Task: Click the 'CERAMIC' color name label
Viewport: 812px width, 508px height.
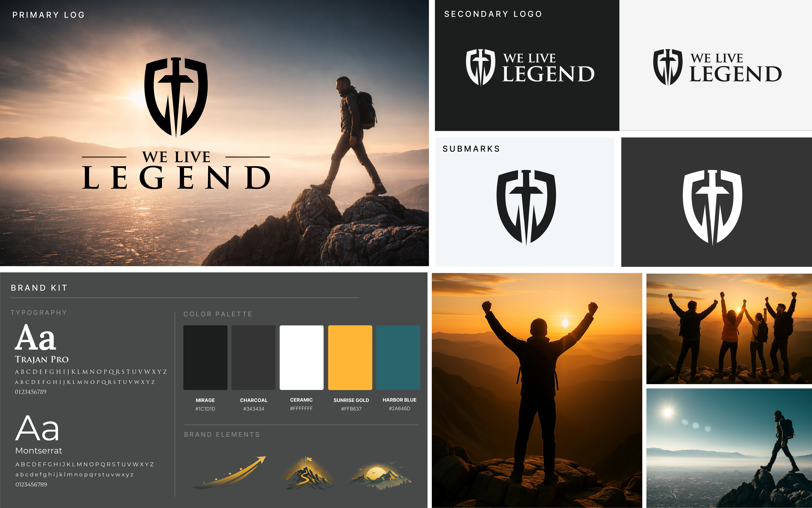Action: (x=301, y=400)
